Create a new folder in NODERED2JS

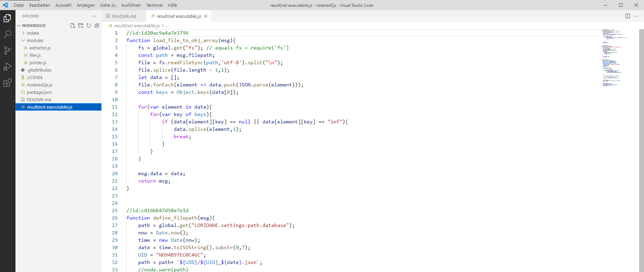click(81, 26)
